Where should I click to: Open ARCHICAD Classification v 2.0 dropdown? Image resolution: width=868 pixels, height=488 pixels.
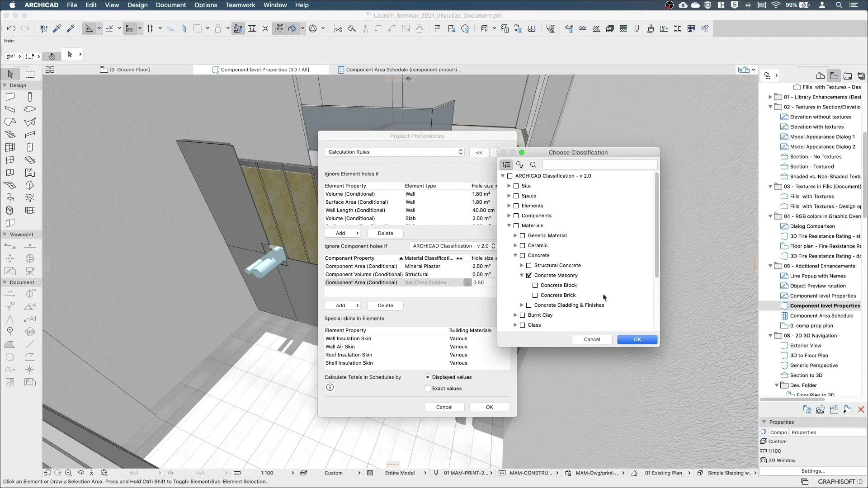point(453,246)
